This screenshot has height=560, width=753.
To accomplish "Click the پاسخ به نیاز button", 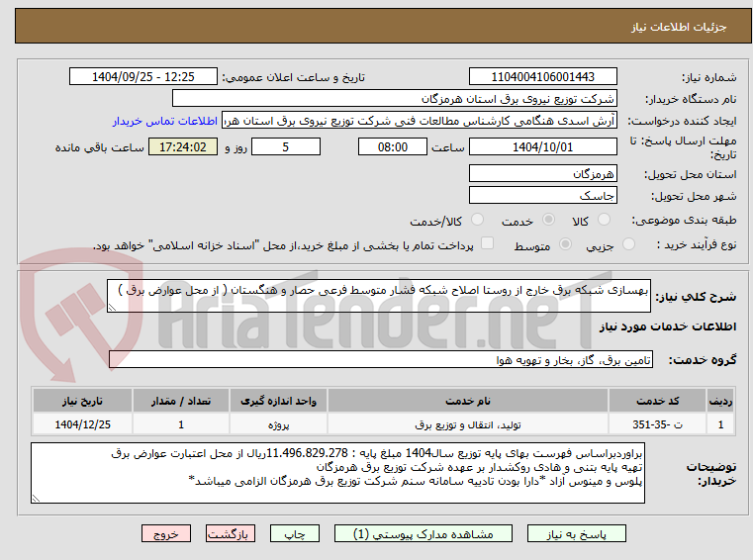I will pyautogui.click(x=577, y=533).
